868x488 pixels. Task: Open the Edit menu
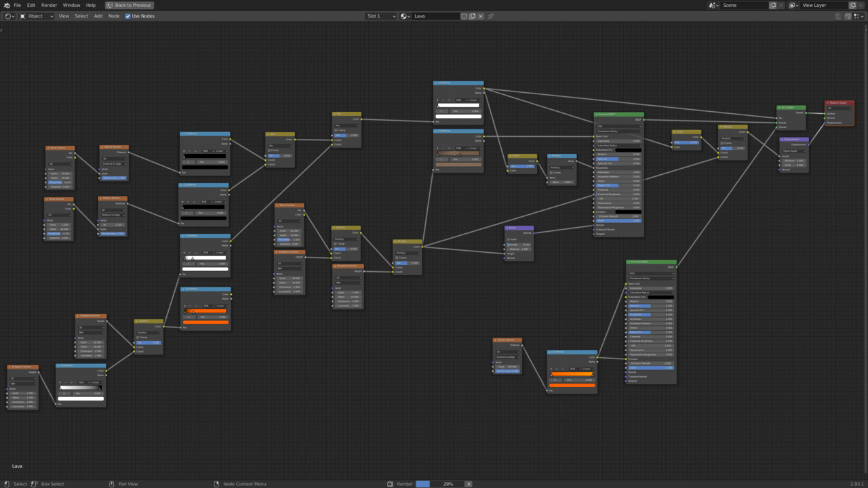31,5
